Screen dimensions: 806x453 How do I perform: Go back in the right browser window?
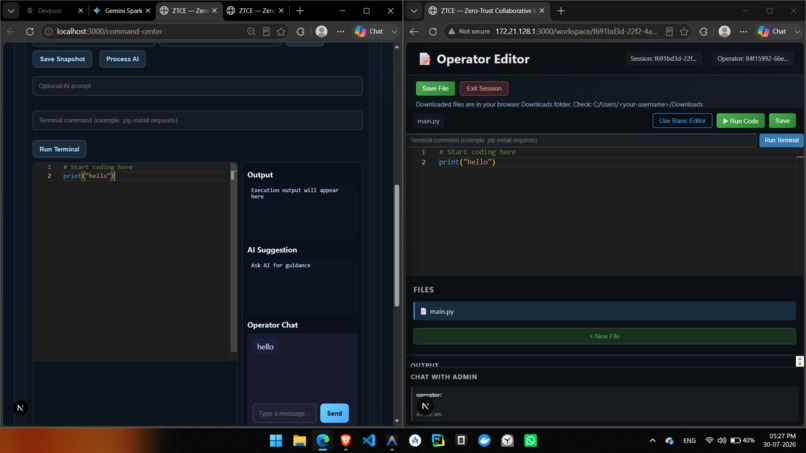414,31
